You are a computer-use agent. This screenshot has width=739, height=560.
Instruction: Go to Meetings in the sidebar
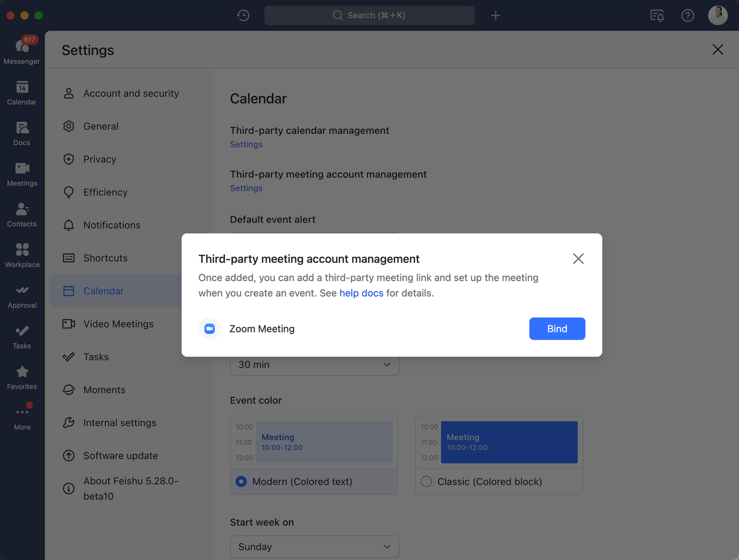22,174
